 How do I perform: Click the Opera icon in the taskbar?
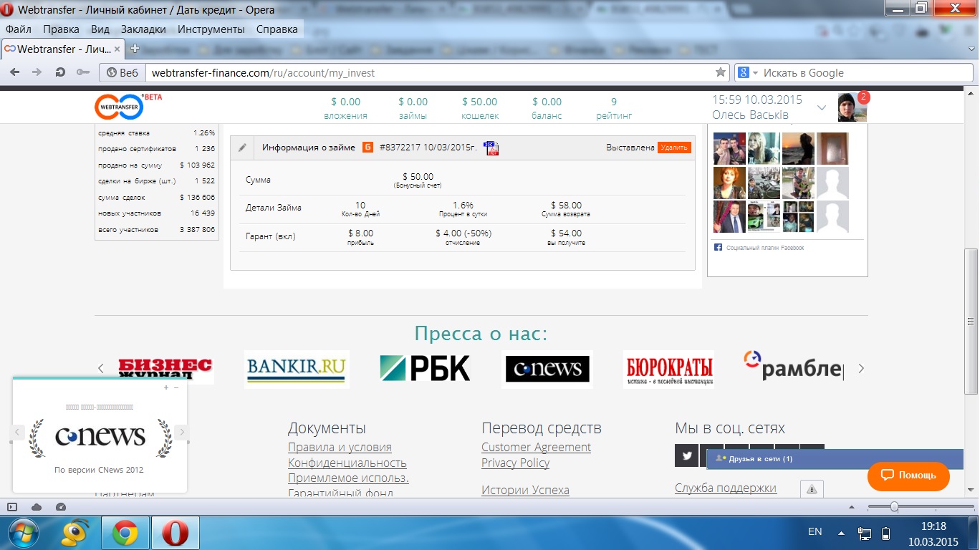tap(175, 533)
